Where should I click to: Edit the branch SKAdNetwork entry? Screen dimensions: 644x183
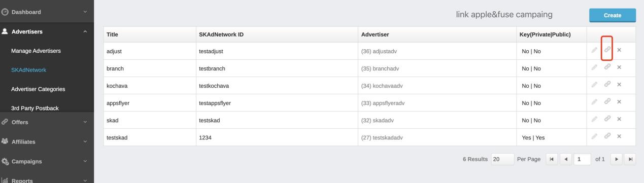[594, 67]
